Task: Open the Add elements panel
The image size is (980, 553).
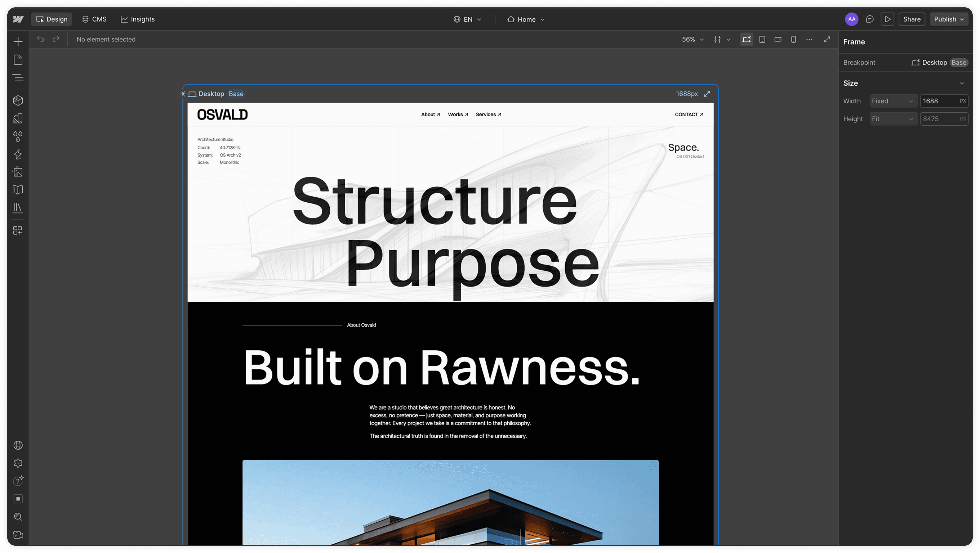Action: (x=18, y=41)
